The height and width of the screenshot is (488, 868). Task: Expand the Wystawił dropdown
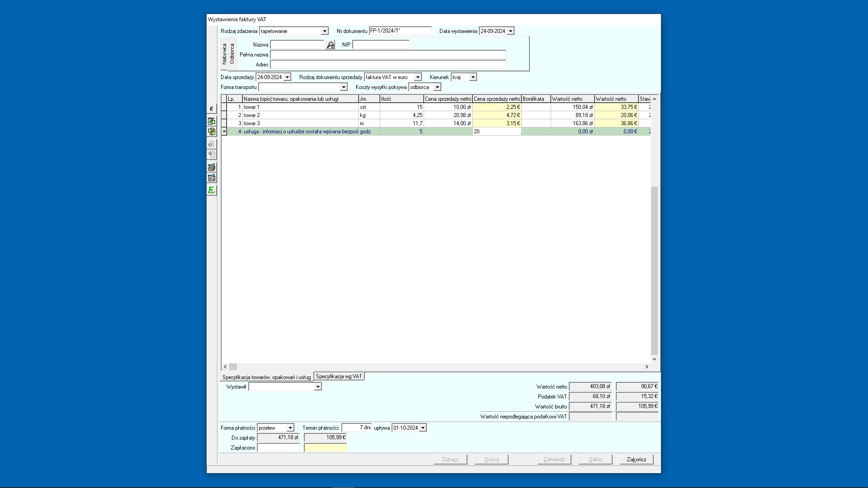(318, 387)
